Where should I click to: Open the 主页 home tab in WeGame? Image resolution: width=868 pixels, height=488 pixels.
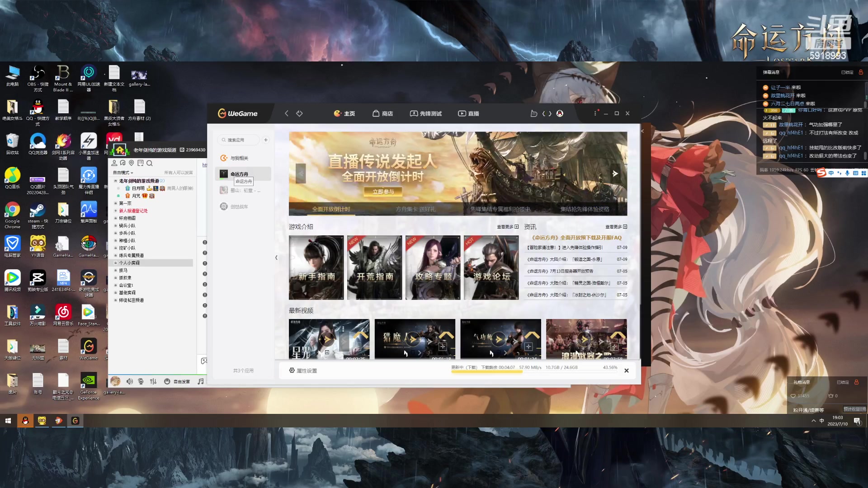(344, 113)
